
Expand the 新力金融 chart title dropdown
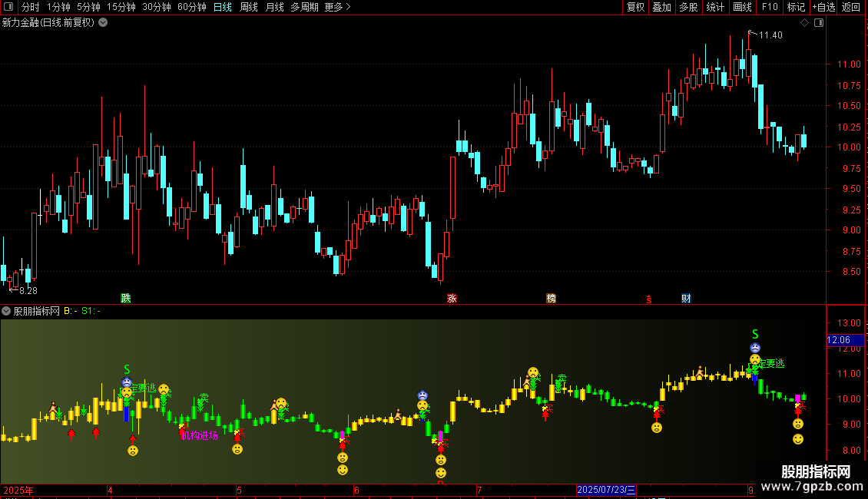click(x=103, y=23)
